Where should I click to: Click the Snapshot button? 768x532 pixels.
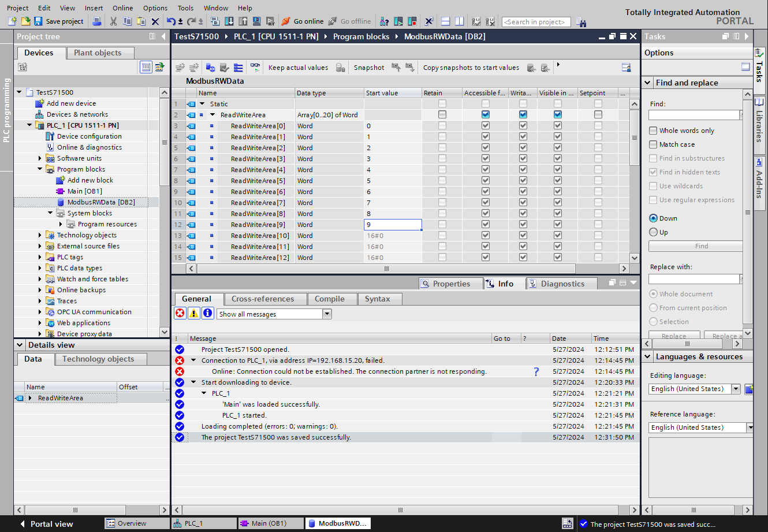[x=369, y=68]
